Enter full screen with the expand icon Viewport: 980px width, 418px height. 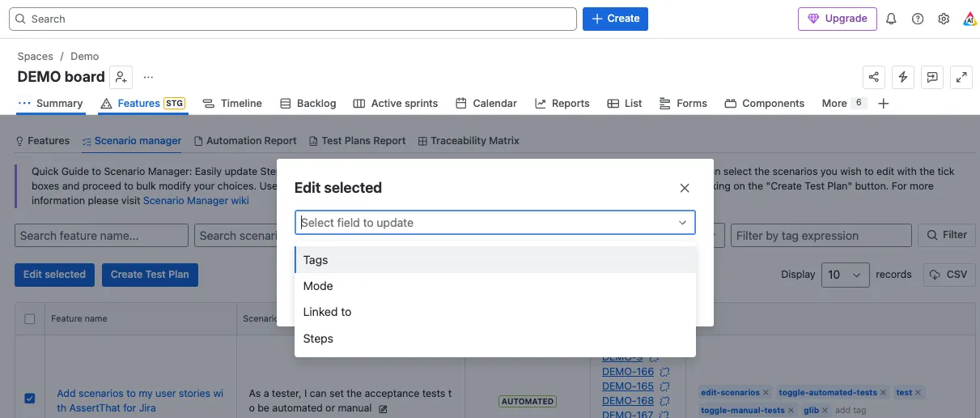[x=961, y=77]
